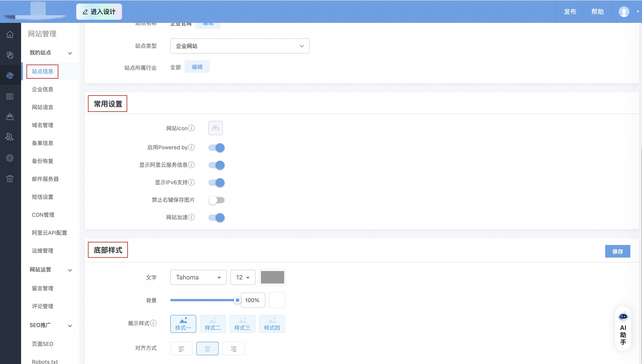Click the home icon in left sidebar

click(10, 34)
